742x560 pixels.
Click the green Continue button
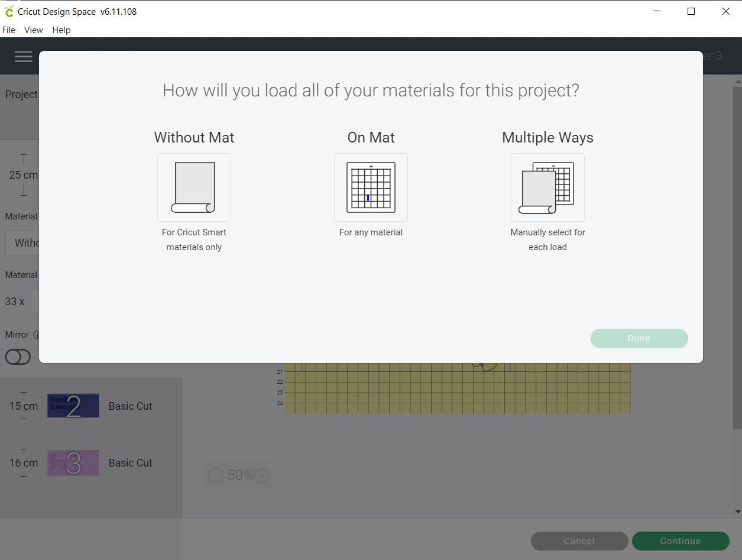click(681, 540)
